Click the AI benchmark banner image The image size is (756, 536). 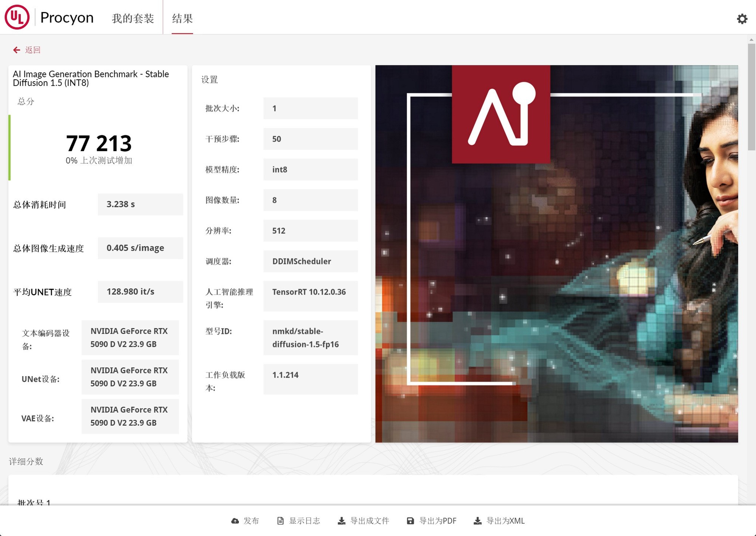point(556,254)
